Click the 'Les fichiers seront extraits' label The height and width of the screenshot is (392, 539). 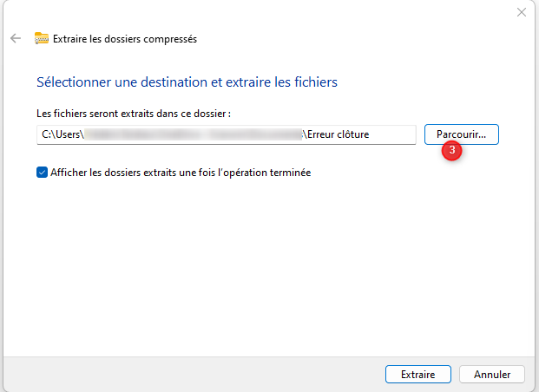[x=95, y=114]
